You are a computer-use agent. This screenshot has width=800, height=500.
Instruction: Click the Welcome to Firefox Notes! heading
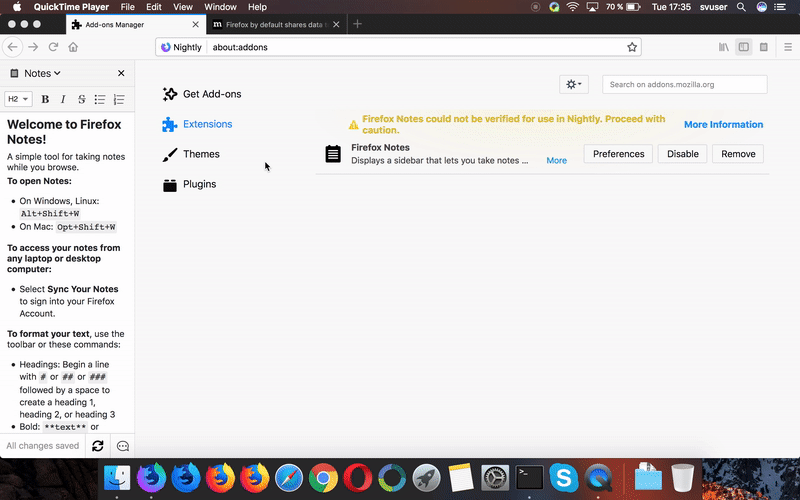pos(64,132)
